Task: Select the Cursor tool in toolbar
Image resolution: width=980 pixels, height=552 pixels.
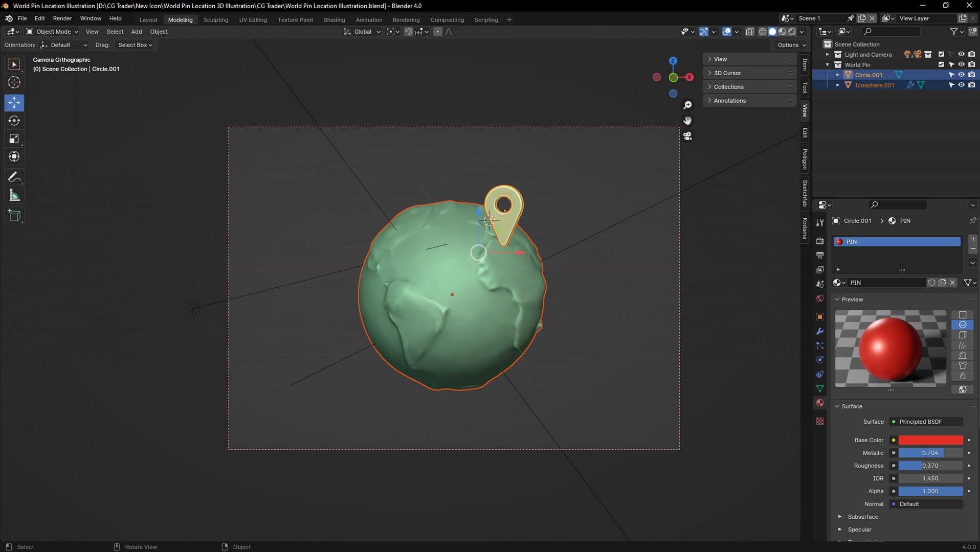Action: (14, 82)
